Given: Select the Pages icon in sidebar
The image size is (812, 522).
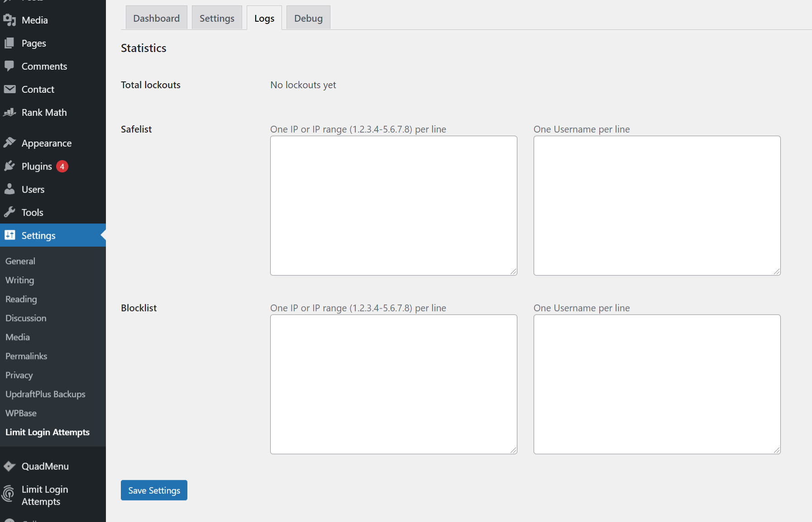Looking at the screenshot, I should [10, 43].
